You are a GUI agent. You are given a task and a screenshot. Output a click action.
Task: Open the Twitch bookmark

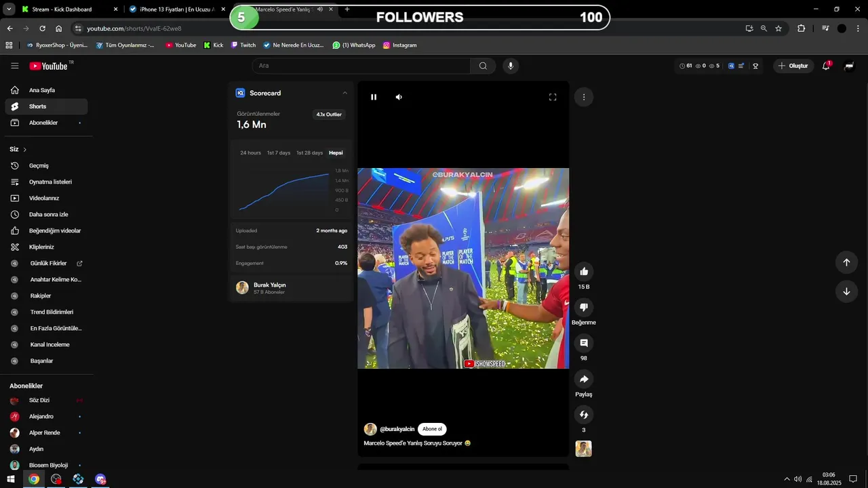(x=243, y=45)
